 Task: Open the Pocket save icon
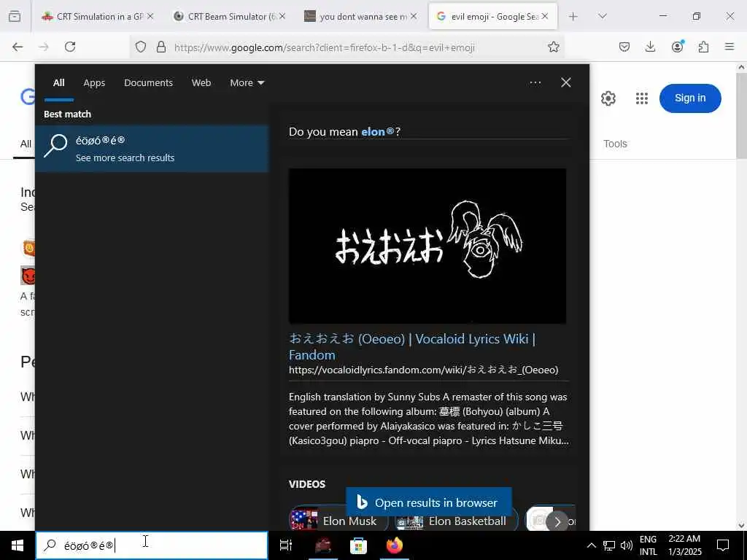[x=624, y=47]
